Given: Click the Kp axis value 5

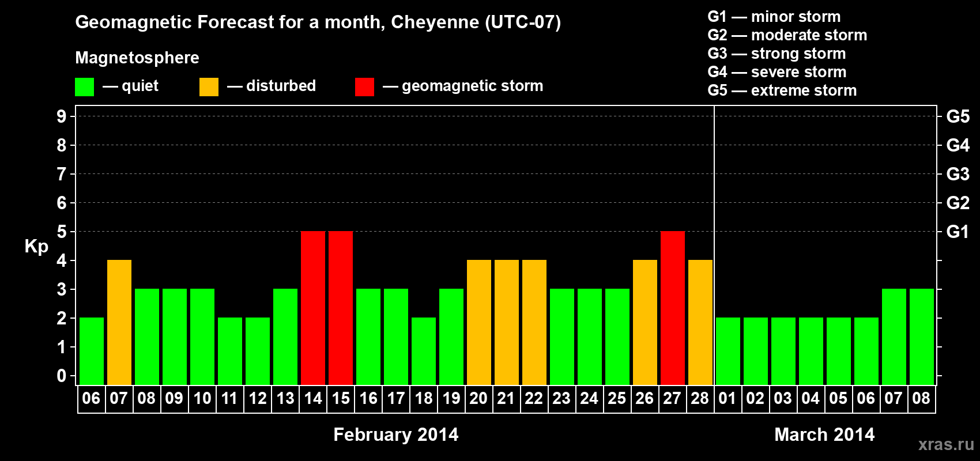Looking at the screenshot, I should click(62, 232).
